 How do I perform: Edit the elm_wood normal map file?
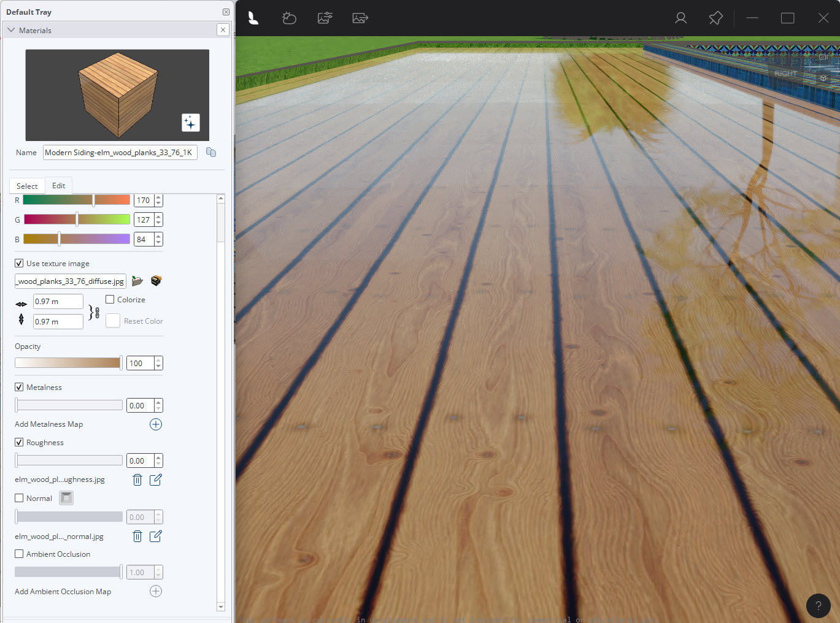click(155, 536)
